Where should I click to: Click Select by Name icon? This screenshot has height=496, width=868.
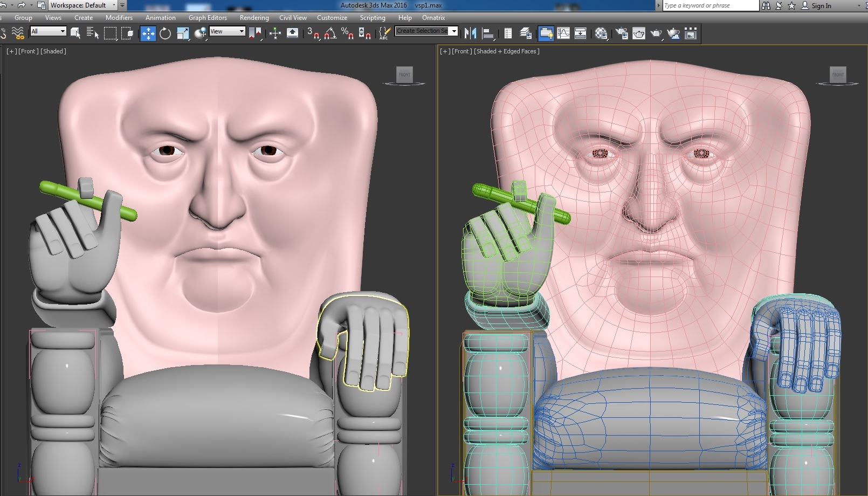[92, 33]
